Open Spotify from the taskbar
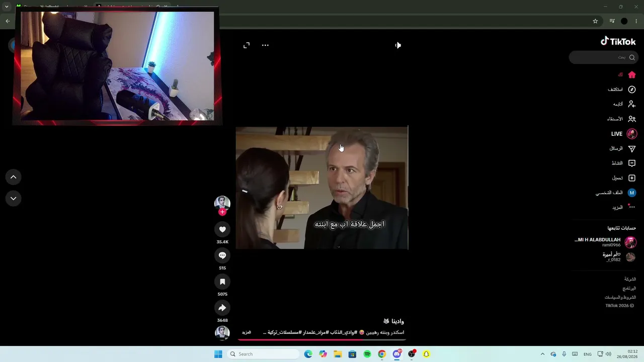This screenshot has height=362, width=644. tap(367, 354)
